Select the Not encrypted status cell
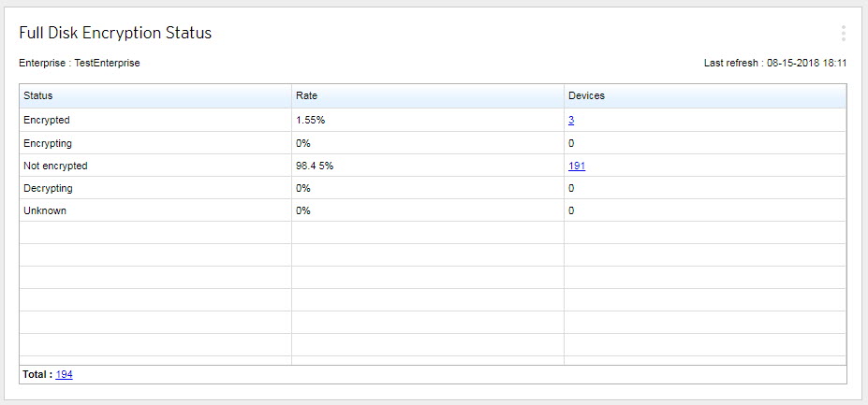The width and height of the screenshot is (868, 405). [55, 166]
